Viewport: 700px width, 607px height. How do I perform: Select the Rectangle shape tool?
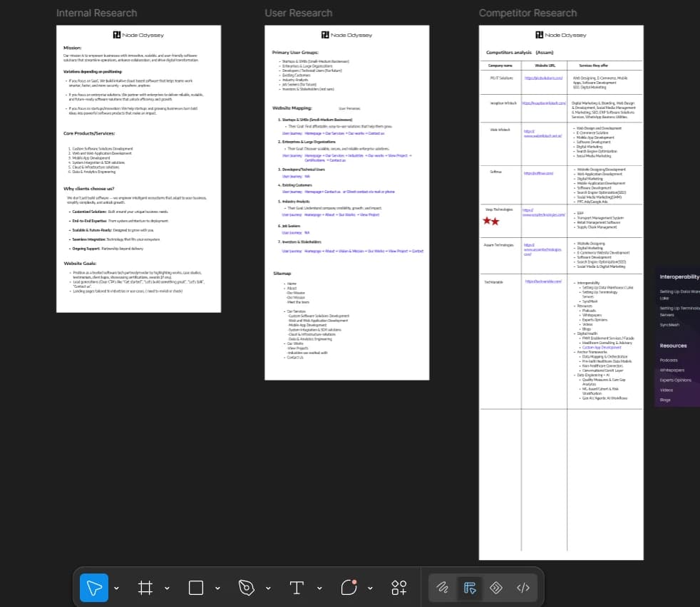pos(196,588)
